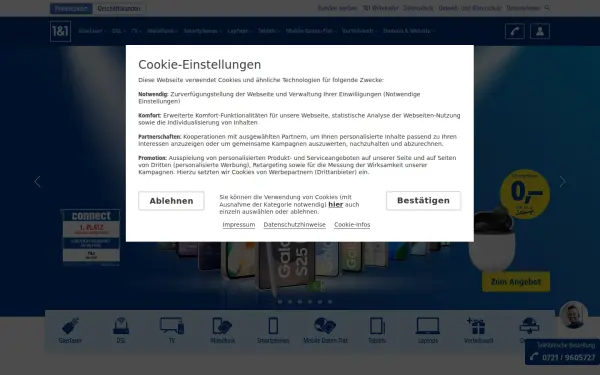Screen dimensions: 600x375
Task: Select the Vorteilswelt gift icon in the bottom category bar
Action: pyautogui.click(x=476, y=326)
